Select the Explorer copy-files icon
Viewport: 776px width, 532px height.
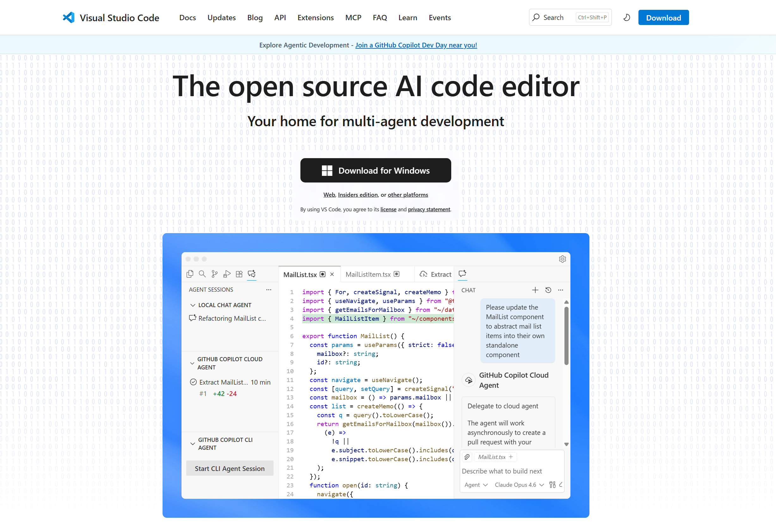[190, 274]
